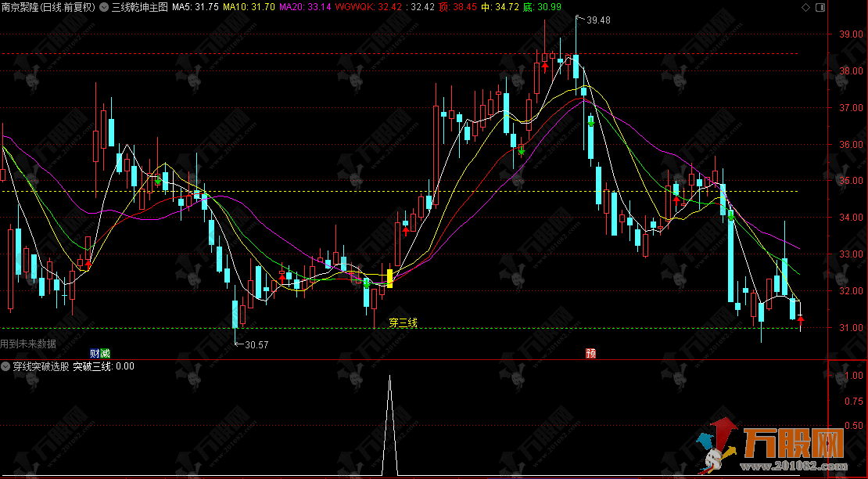The width and height of the screenshot is (868, 479).
Task: Click stock title 南京聚隆(日线 前复权)
Action: point(48,7)
